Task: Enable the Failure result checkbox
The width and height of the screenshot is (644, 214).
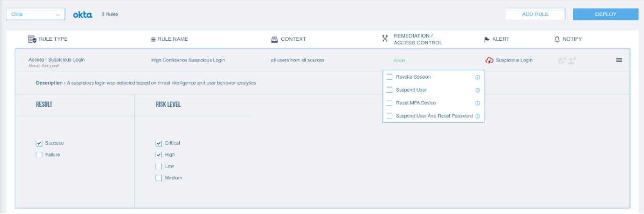Action: coord(39,155)
